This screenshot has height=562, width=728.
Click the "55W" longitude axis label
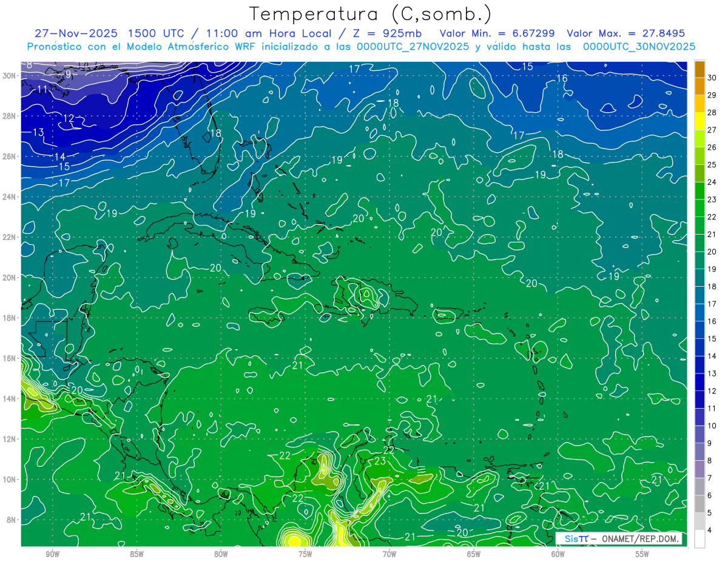[x=642, y=555]
